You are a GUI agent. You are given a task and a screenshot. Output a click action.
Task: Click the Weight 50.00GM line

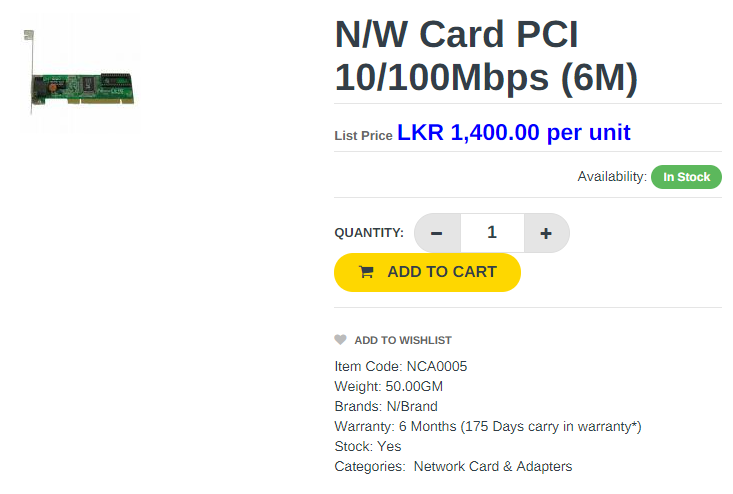click(388, 387)
